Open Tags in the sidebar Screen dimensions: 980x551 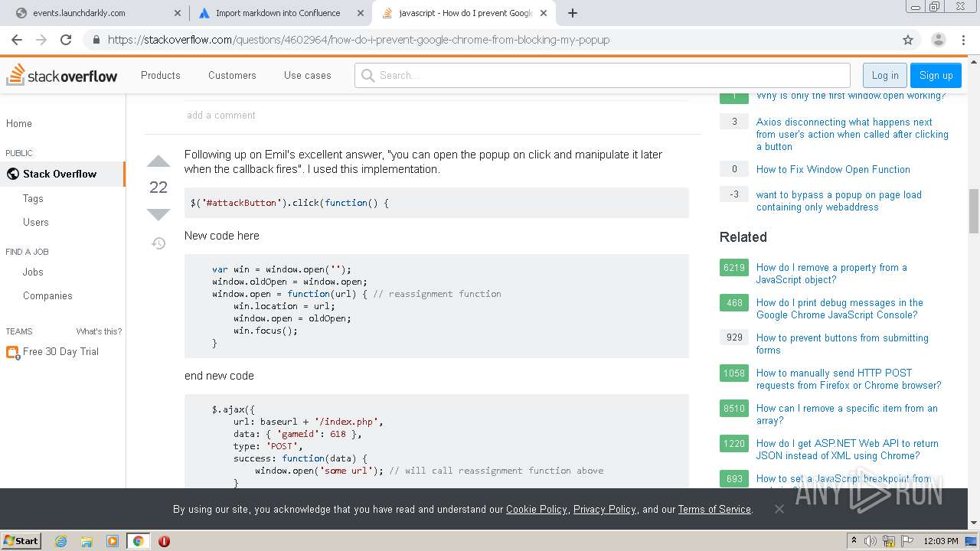tap(33, 198)
